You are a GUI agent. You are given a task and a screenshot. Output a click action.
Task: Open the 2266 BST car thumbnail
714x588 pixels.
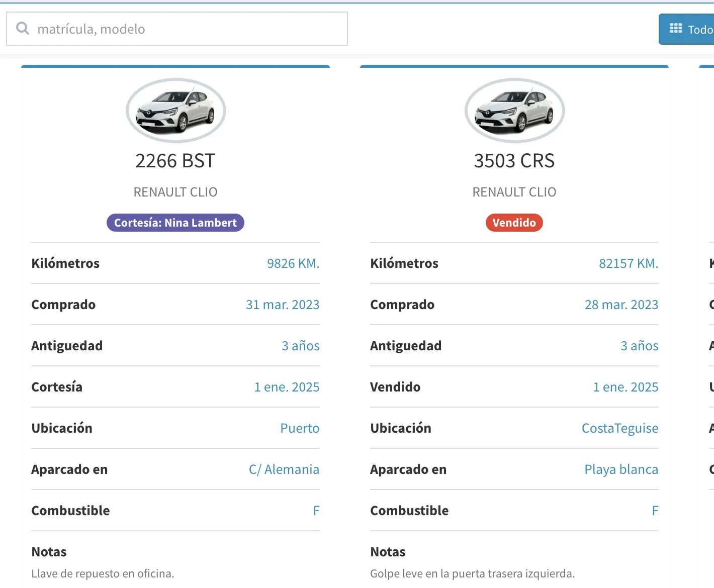click(x=175, y=110)
